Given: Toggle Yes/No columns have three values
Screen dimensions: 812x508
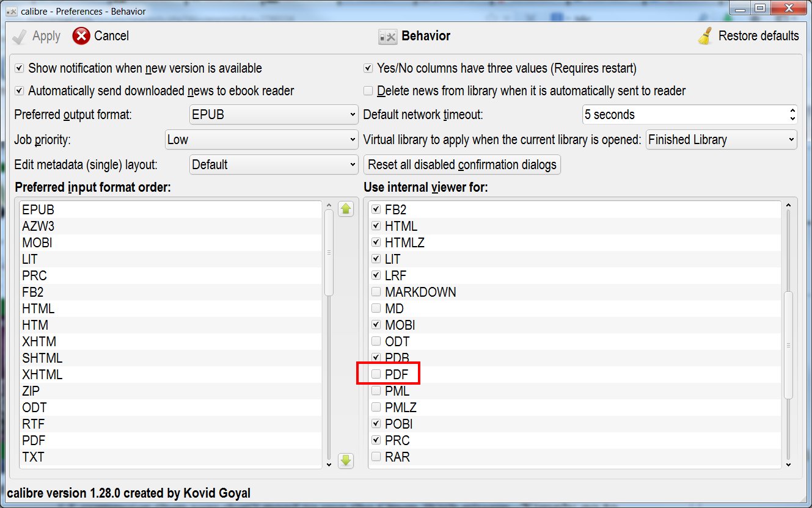Looking at the screenshot, I should [x=368, y=68].
